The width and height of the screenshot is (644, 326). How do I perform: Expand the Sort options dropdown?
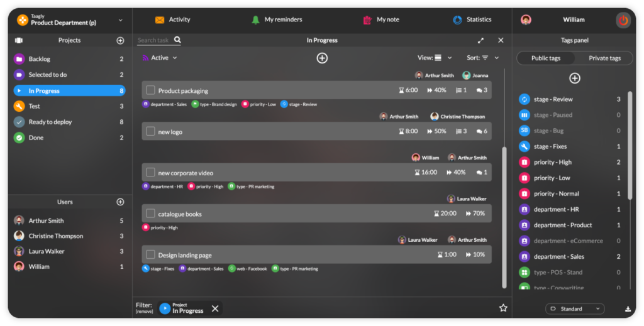click(x=483, y=58)
